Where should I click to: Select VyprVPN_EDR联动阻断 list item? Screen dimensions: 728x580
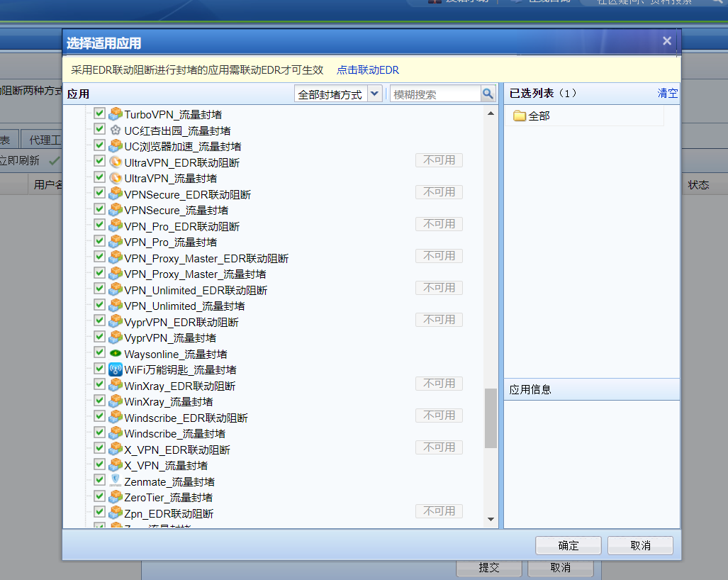(181, 322)
